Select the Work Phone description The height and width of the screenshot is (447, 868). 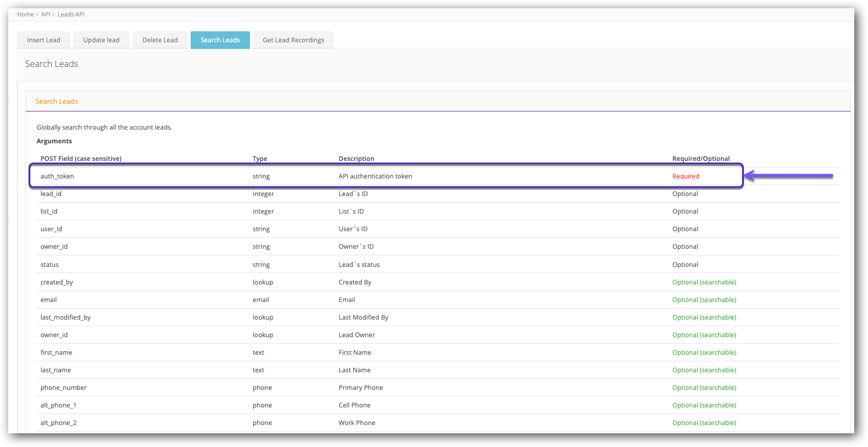tap(357, 423)
